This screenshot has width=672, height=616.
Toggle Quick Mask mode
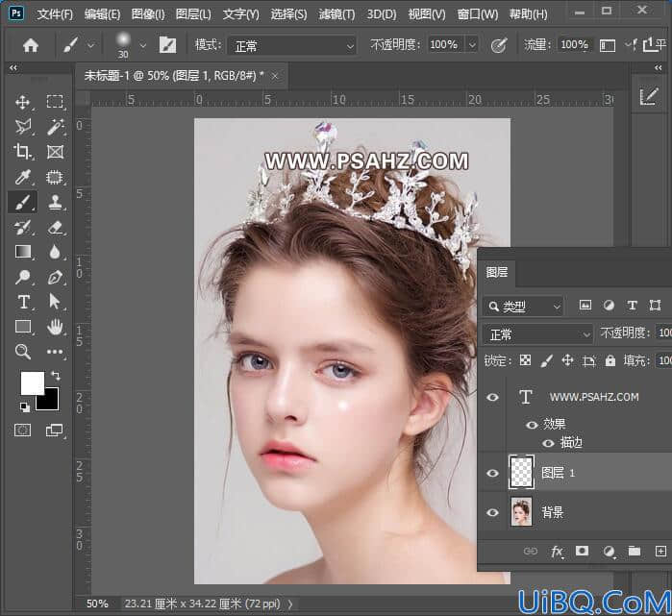[23, 430]
